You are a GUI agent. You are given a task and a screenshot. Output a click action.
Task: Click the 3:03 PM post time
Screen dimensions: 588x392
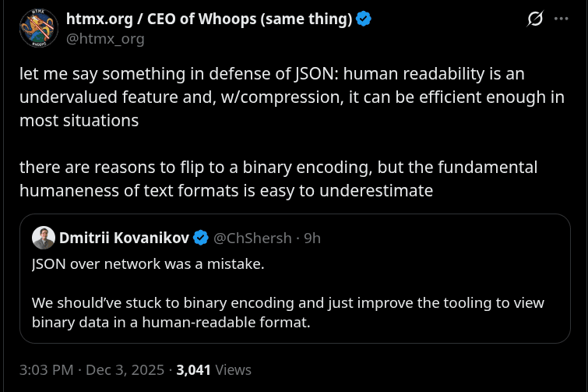(44, 369)
